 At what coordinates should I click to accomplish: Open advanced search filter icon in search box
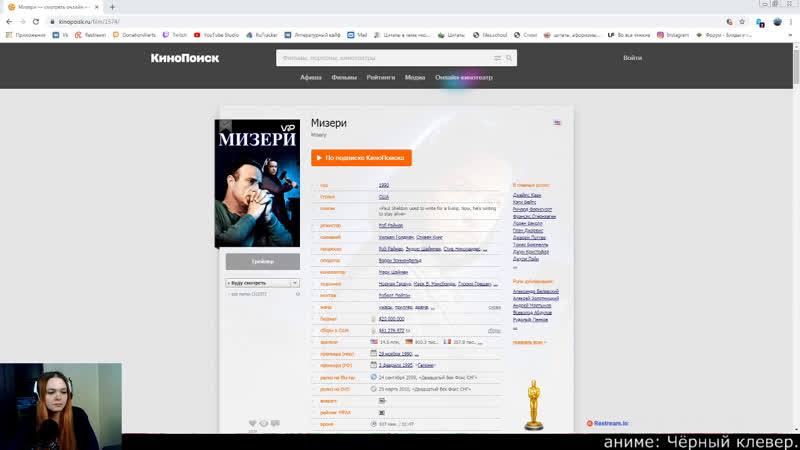point(497,58)
